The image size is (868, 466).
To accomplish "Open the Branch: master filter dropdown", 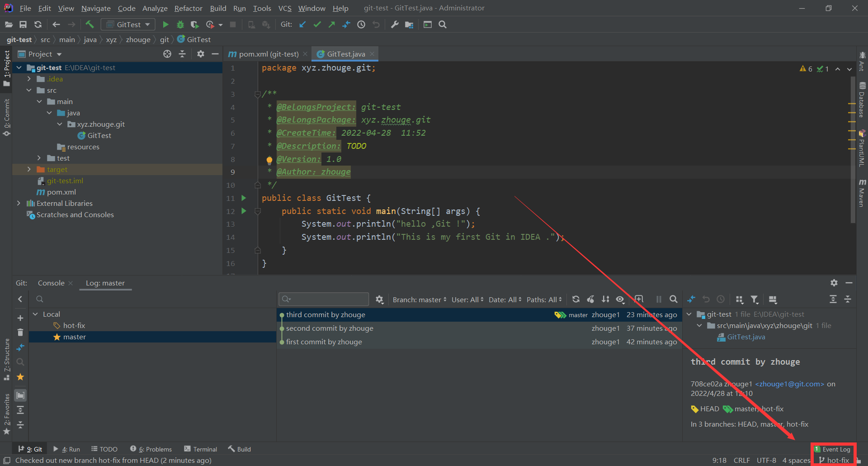I will coord(419,300).
